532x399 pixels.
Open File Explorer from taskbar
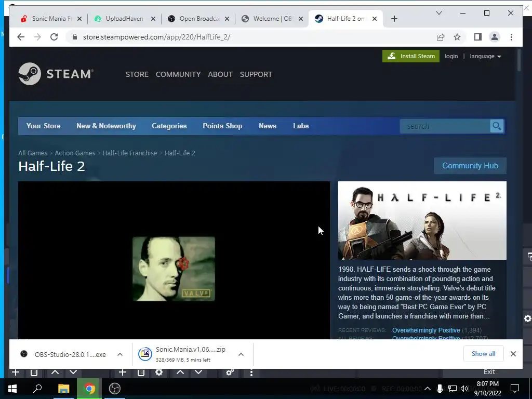(63, 389)
